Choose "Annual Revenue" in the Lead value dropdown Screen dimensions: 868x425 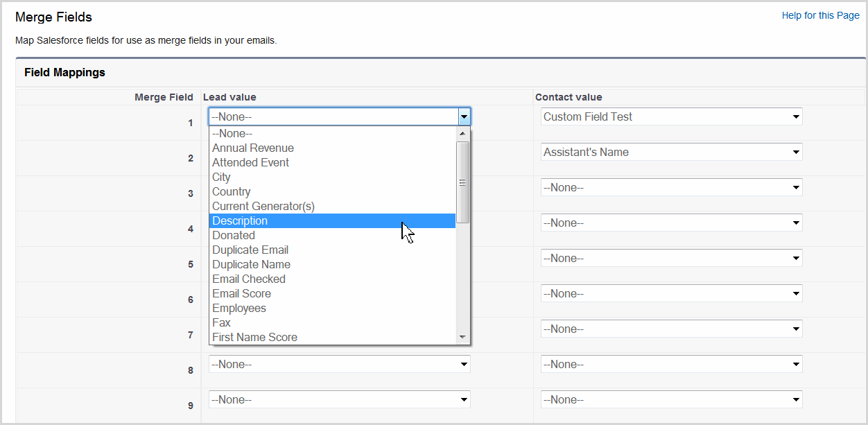[x=252, y=148]
